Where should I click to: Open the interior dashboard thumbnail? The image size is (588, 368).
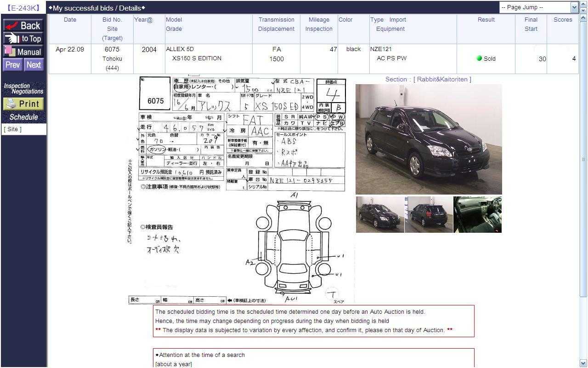[x=477, y=214]
